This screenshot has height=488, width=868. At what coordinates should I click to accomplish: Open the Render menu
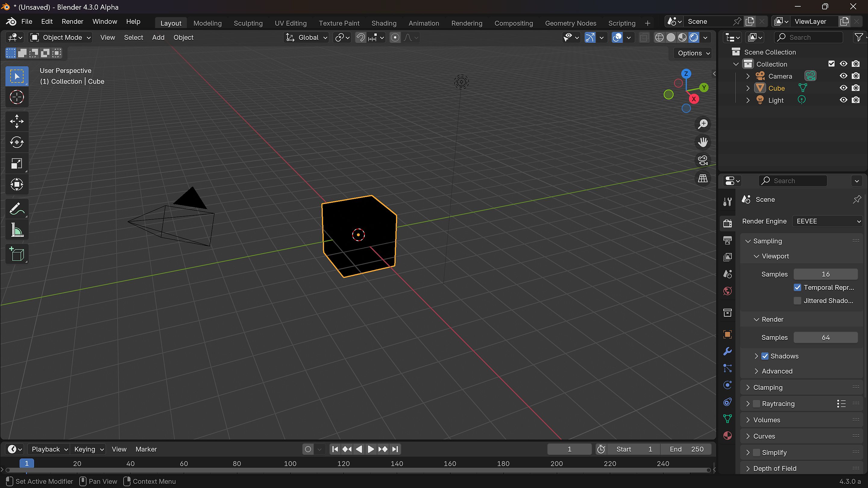pos(72,22)
